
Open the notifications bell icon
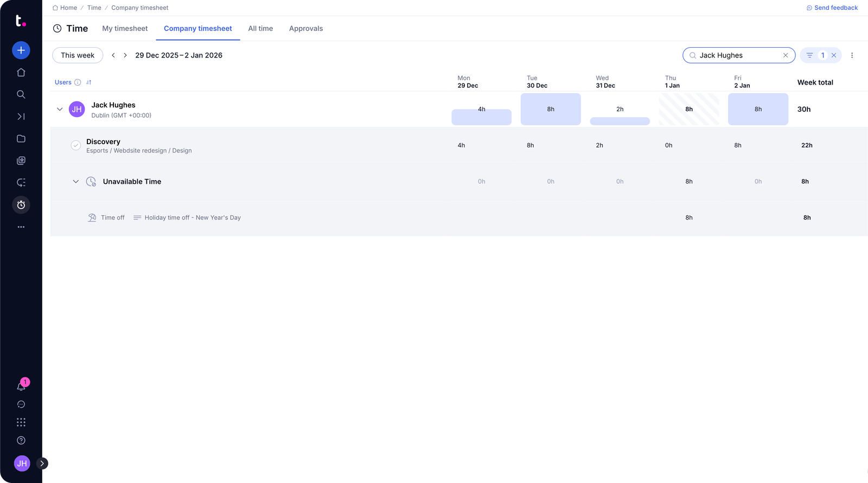point(21,387)
